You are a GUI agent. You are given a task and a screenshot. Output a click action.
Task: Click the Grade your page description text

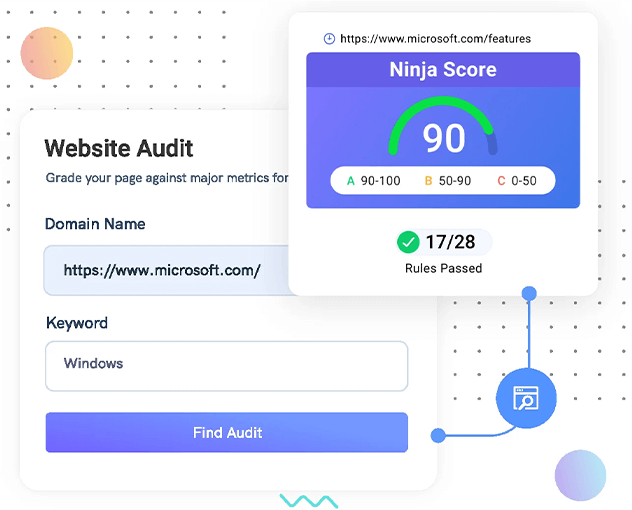(x=167, y=178)
